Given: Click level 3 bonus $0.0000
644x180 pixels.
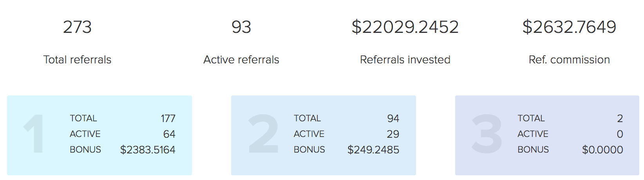Looking at the screenshot, I should tap(602, 150).
